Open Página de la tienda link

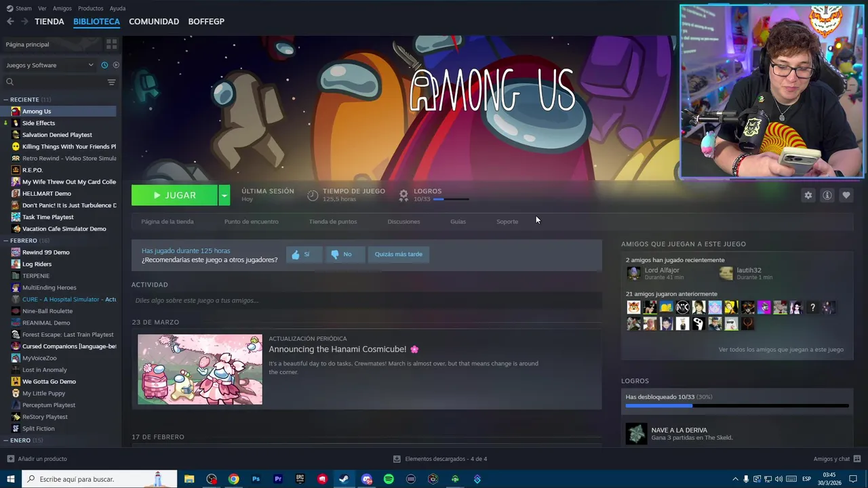click(x=167, y=222)
